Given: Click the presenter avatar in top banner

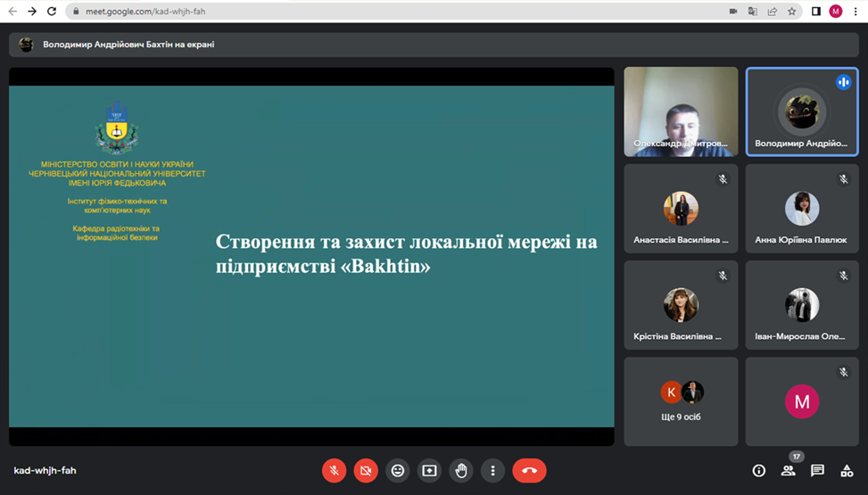Looking at the screenshot, I should click(26, 45).
